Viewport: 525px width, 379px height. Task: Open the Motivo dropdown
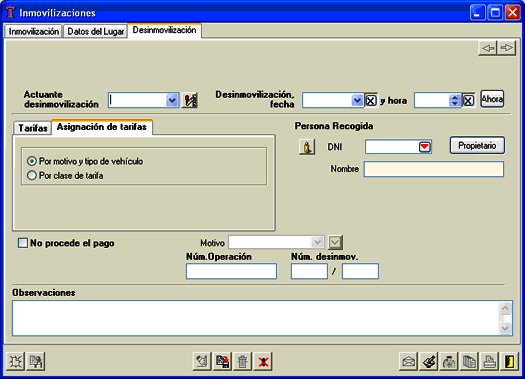(317, 242)
